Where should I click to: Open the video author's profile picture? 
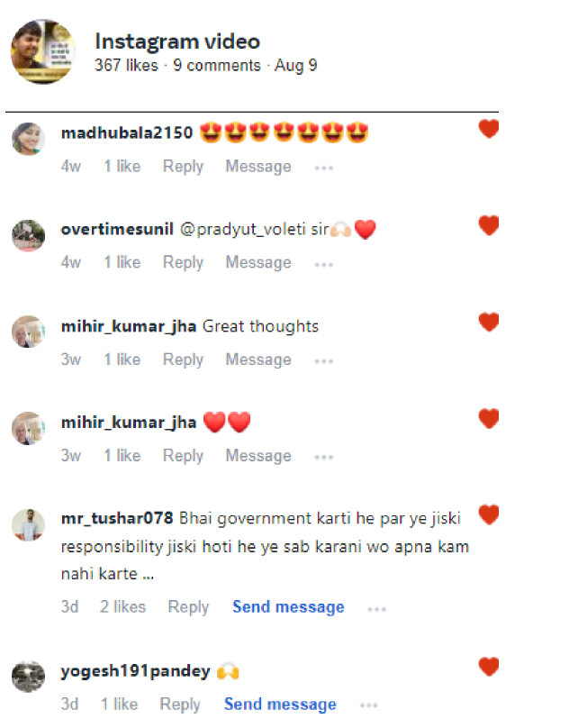pyautogui.click(x=43, y=51)
